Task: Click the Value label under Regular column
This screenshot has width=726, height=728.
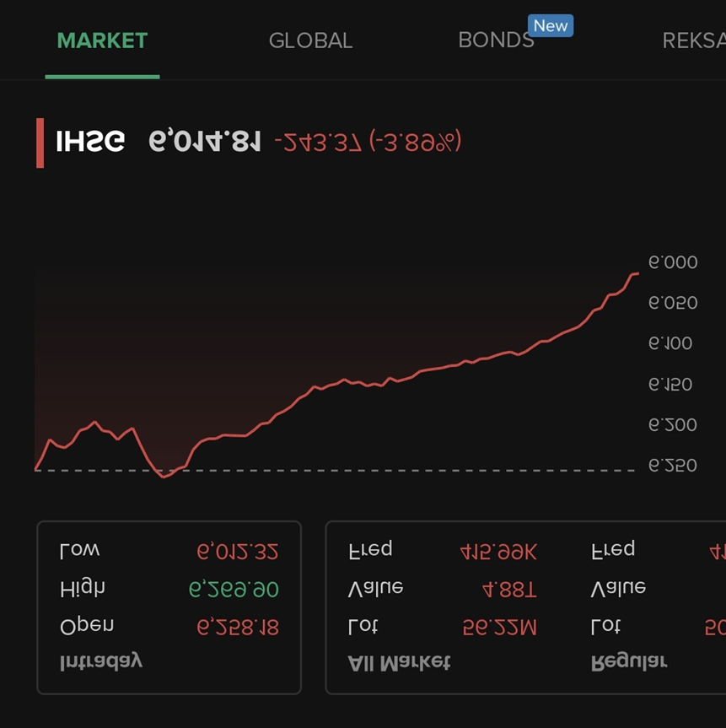Action: coord(618,588)
